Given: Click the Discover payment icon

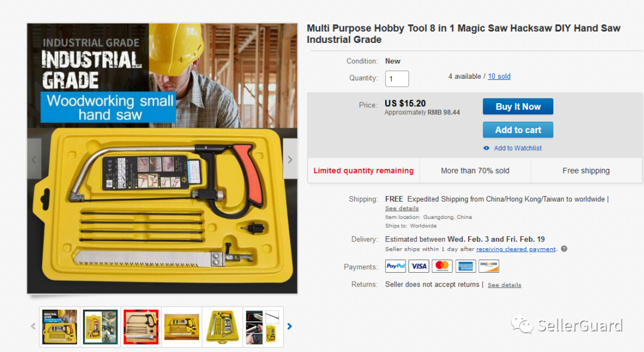Looking at the screenshot, I should (489, 266).
